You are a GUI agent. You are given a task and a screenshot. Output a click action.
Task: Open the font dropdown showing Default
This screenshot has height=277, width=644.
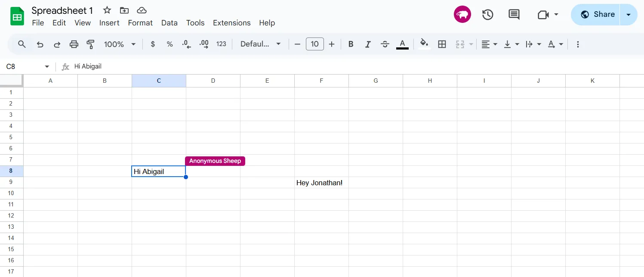click(x=260, y=44)
